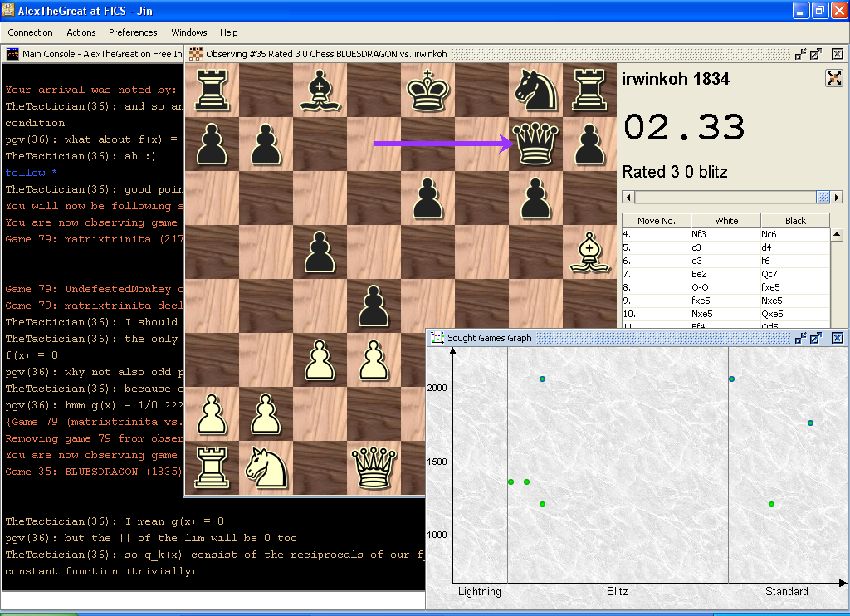Click the Help menu
Screen dimensions: 850x616
(x=229, y=32)
